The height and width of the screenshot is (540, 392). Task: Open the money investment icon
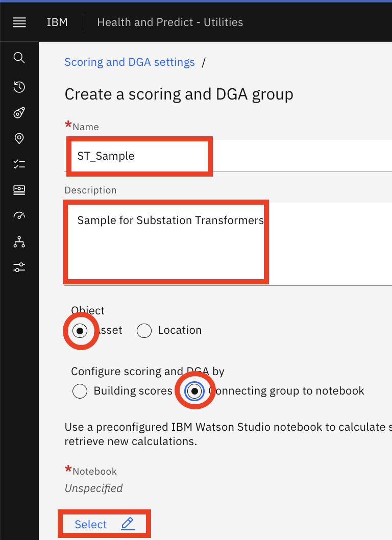point(19,190)
